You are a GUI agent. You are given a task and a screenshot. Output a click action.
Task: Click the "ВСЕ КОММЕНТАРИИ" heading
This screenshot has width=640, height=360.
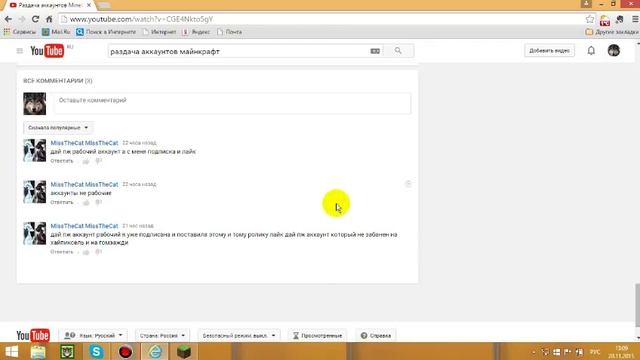(x=58, y=81)
